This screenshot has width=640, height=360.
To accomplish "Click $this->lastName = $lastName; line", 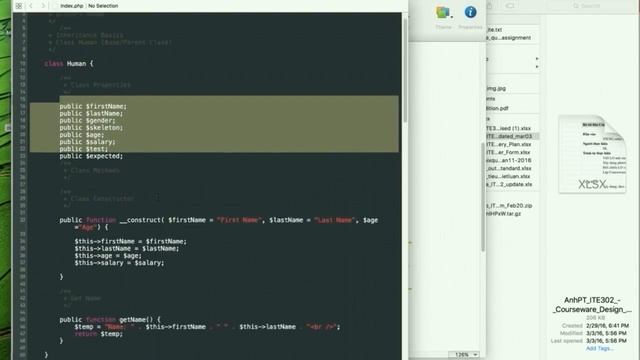I will click(127, 248).
